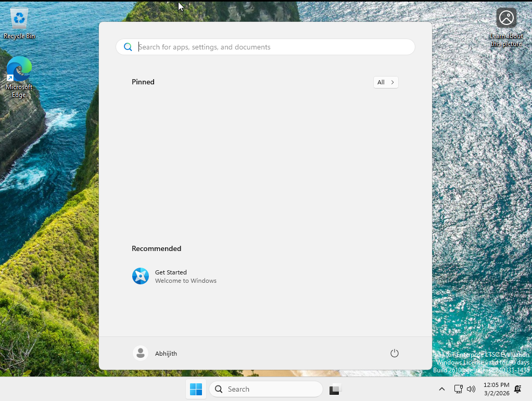Open the clock and date flyout
532x401 pixels.
(497, 389)
